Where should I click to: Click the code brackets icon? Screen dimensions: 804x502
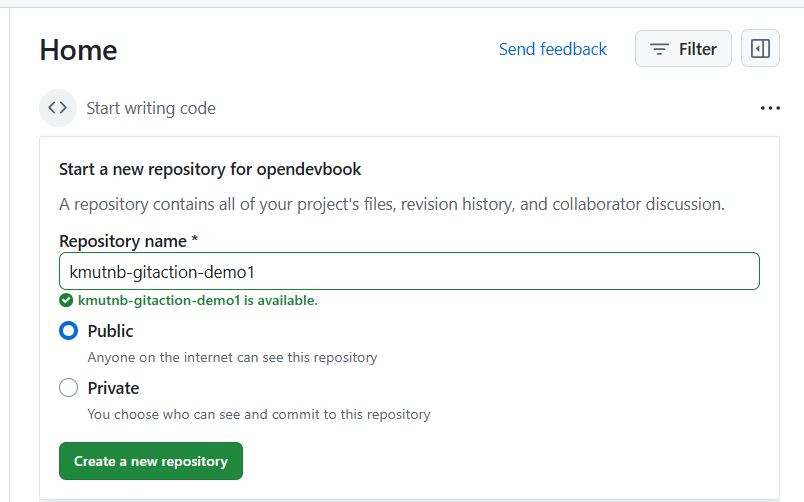tap(58, 108)
